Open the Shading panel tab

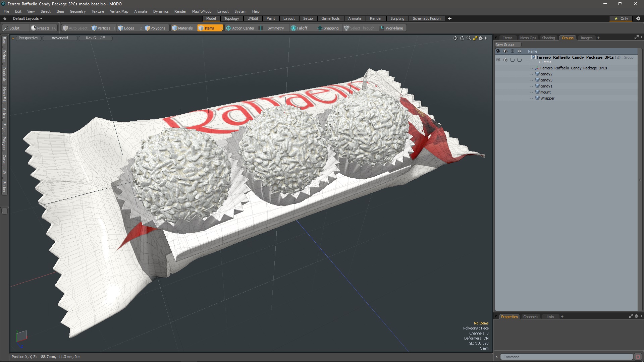click(548, 38)
